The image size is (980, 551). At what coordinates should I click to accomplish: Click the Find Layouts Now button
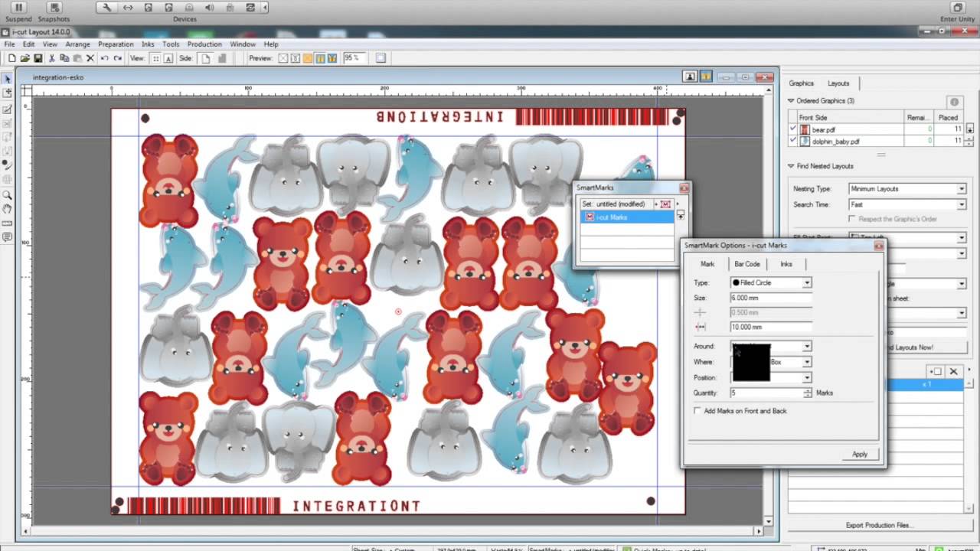point(910,347)
